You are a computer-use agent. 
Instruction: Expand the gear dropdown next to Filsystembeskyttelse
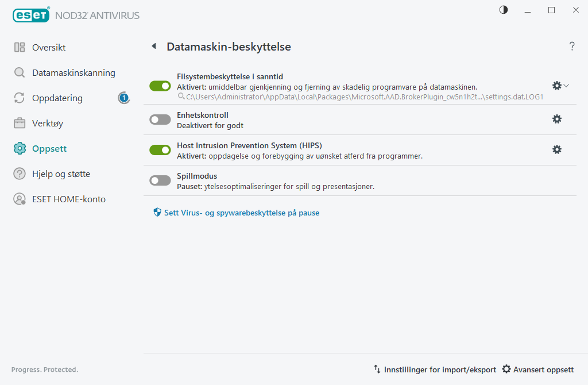pyautogui.click(x=566, y=85)
